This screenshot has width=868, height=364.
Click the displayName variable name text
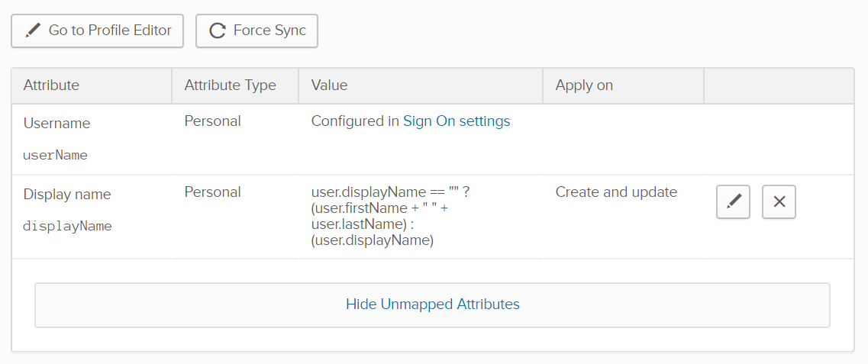pyautogui.click(x=67, y=227)
